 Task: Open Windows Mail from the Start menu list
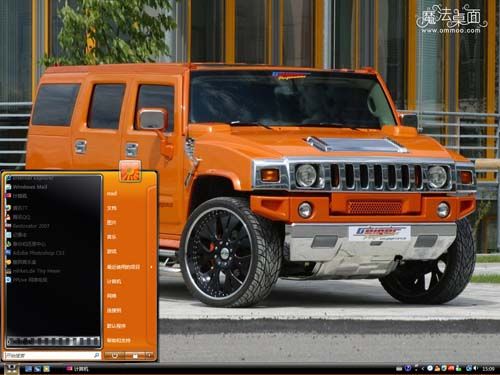coord(29,187)
